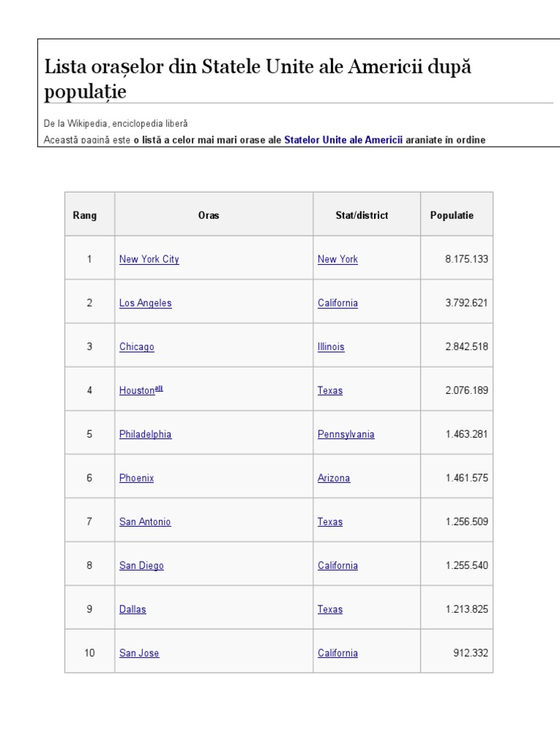The height and width of the screenshot is (747, 560).
Task: Click the Populatie column header
Action: (451, 215)
